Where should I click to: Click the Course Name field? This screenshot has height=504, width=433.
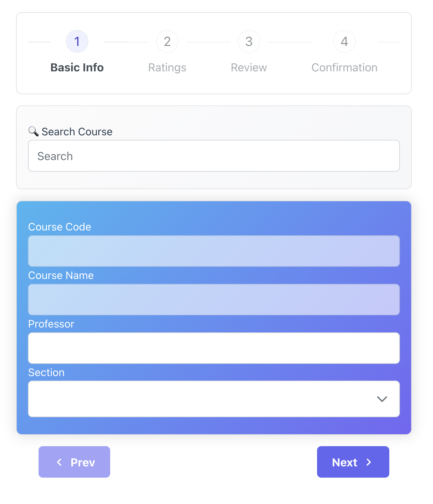(214, 300)
